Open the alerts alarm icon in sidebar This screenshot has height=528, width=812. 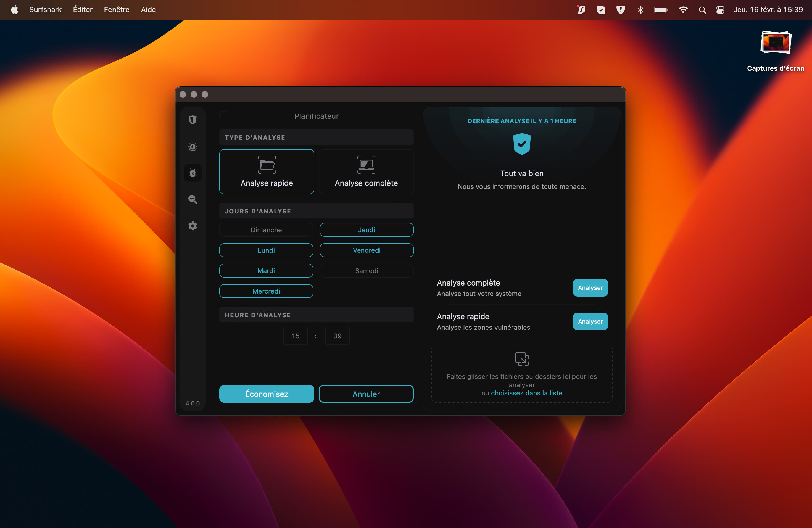[193, 147]
